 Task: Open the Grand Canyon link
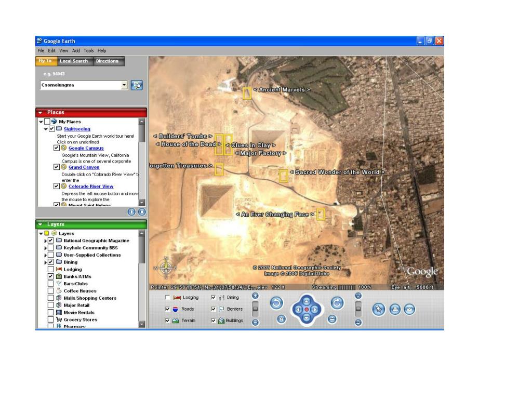click(84, 167)
